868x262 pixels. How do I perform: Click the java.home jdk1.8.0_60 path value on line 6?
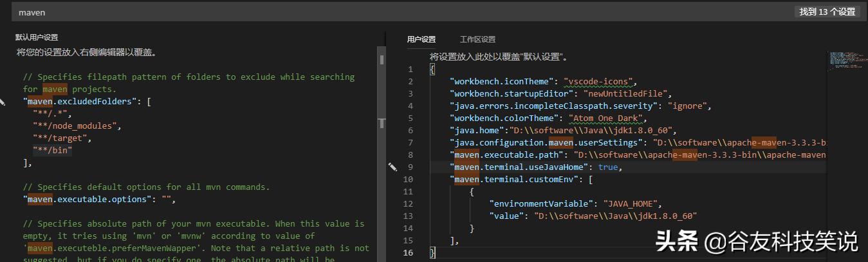[590, 130]
